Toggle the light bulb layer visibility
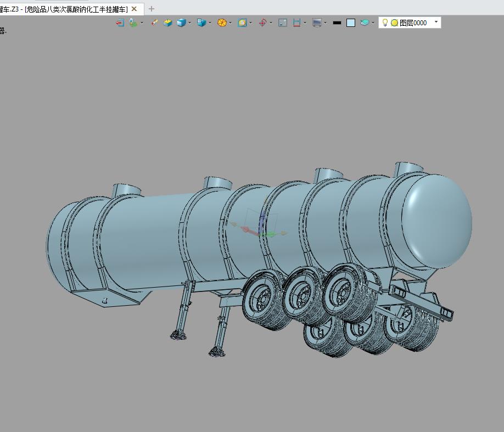Viewport: 504px width, 432px height. (x=385, y=23)
